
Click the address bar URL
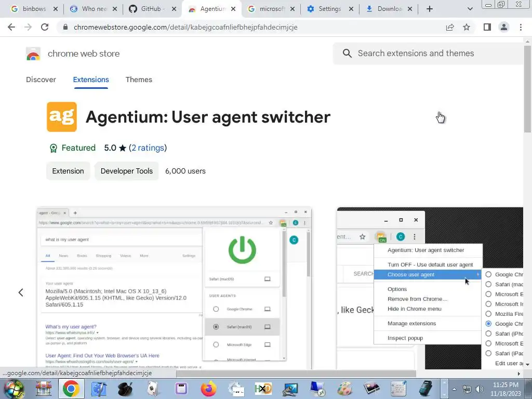(x=185, y=27)
